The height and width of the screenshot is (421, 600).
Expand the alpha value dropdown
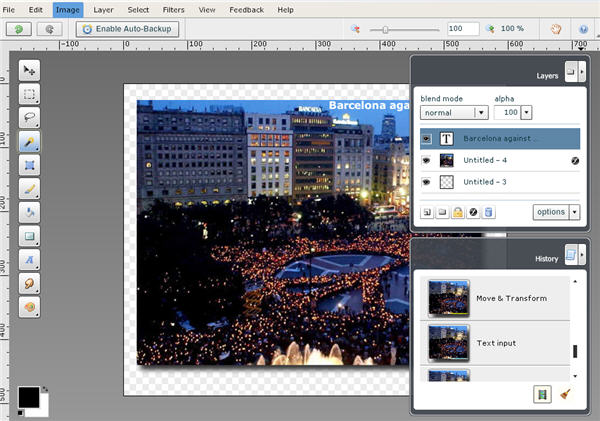click(x=527, y=113)
